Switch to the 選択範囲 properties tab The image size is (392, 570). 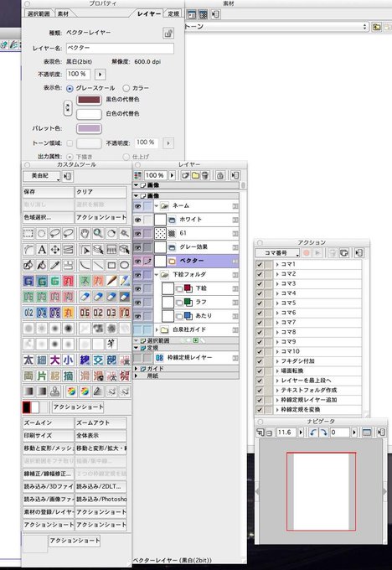point(39,13)
